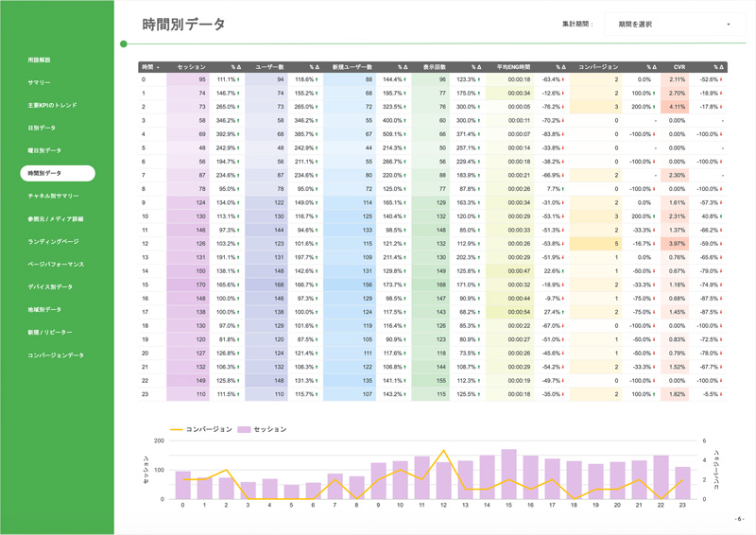
Task: Click the purple セッション legend swatch
Action: tap(244, 430)
